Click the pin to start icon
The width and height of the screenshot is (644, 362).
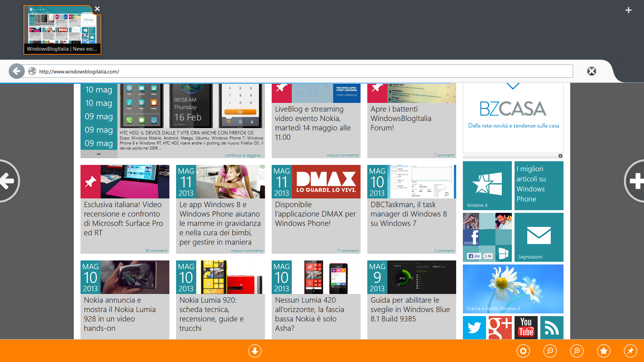click(631, 351)
